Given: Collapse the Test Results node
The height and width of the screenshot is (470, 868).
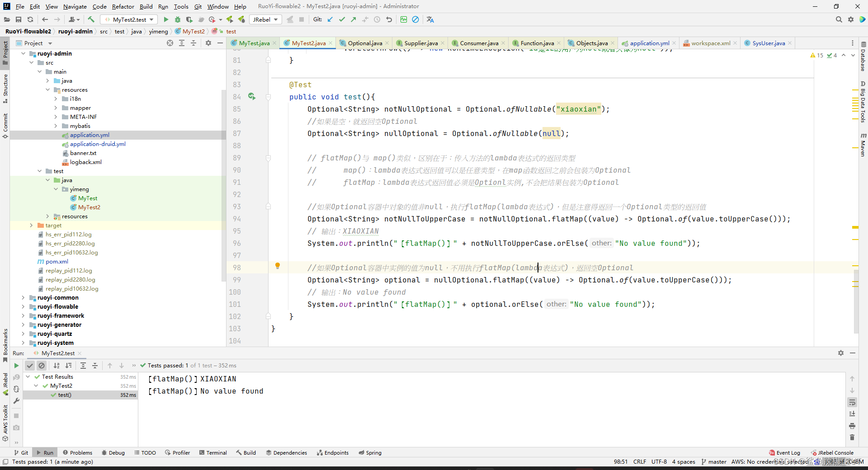Looking at the screenshot, I should 28,376.
